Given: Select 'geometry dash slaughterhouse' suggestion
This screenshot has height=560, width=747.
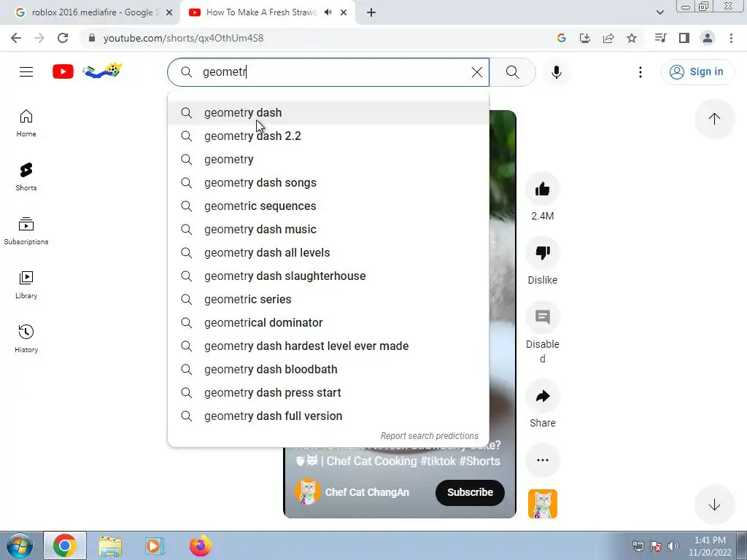Looking at the screenshot, I should pyautogui.click(x=328, y=276).
